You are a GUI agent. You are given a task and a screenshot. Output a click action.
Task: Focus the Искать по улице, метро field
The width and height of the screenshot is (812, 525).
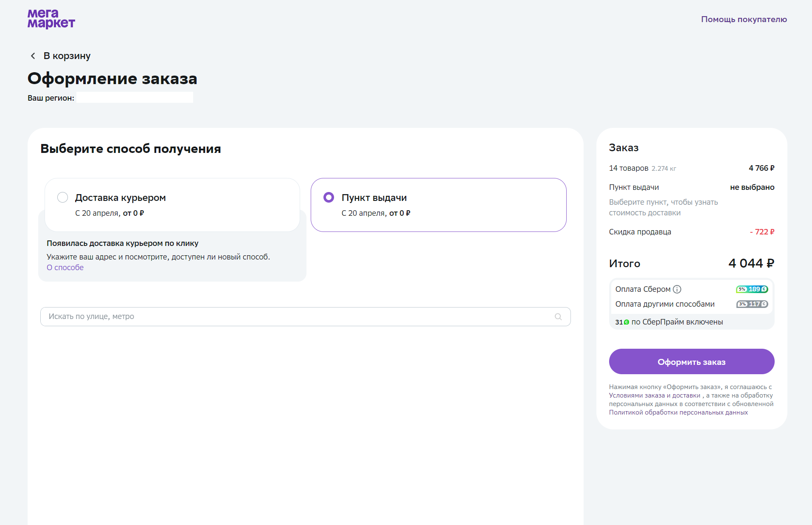305,316
